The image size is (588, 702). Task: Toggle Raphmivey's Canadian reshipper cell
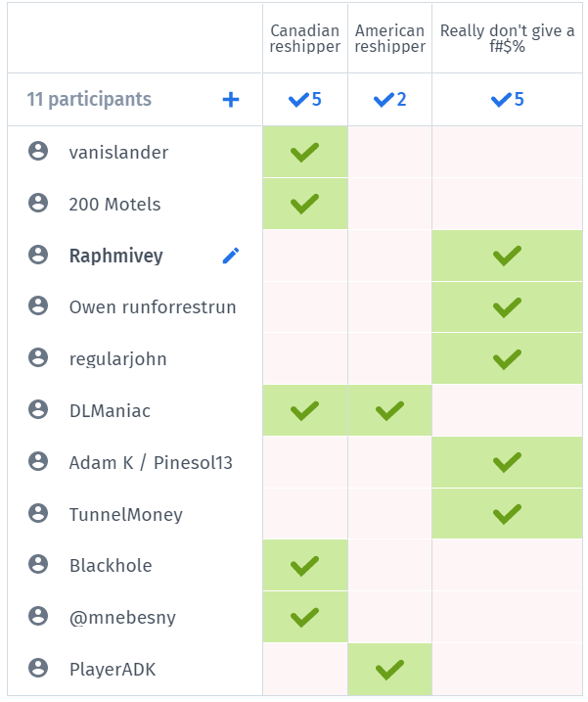(305, 256)
